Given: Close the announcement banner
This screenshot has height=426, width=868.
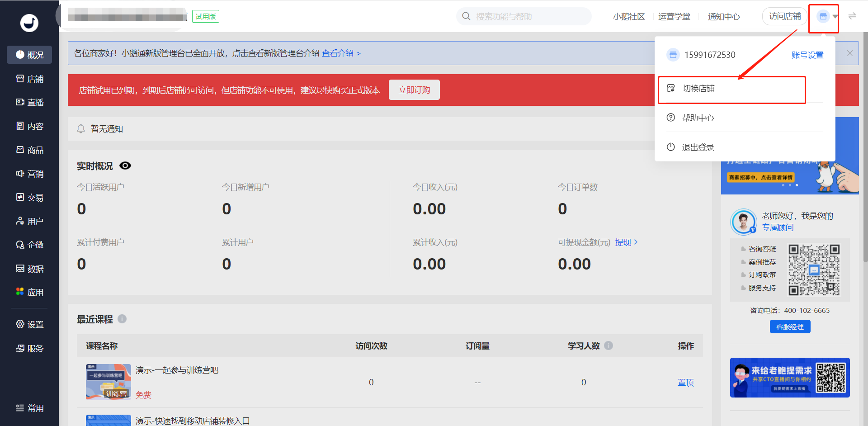Looking at the screenshot, I should 850,53.
